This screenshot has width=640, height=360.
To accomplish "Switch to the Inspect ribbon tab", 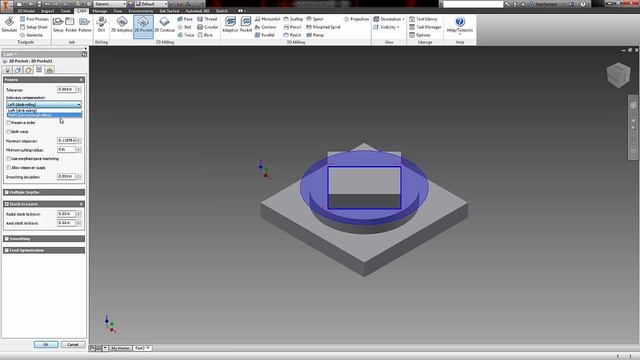I will click(x=47, y=11).
